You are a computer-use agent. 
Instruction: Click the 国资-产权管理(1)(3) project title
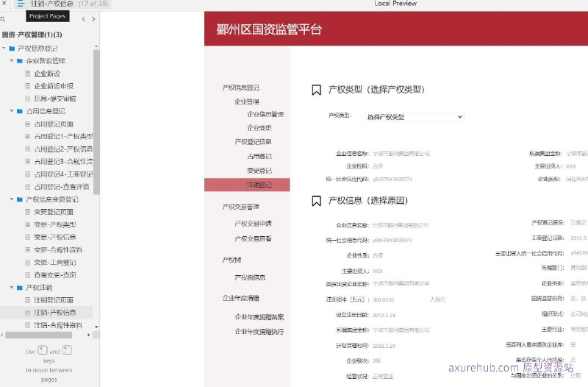32,35
